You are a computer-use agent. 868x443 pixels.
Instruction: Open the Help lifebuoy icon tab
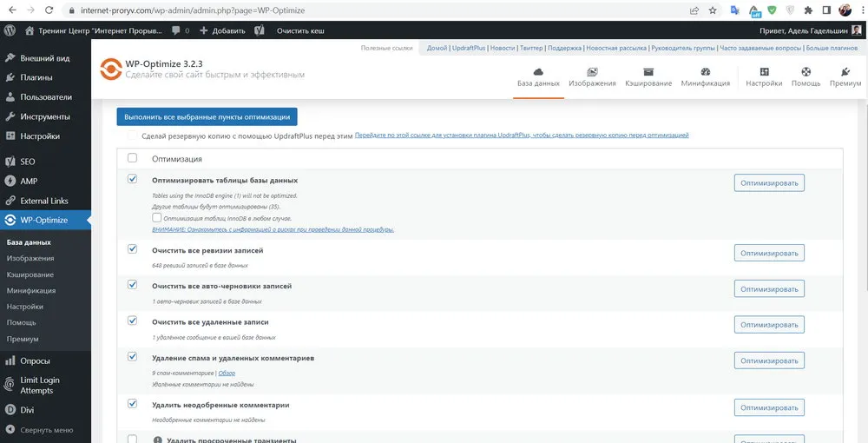[x=806, y=72]
